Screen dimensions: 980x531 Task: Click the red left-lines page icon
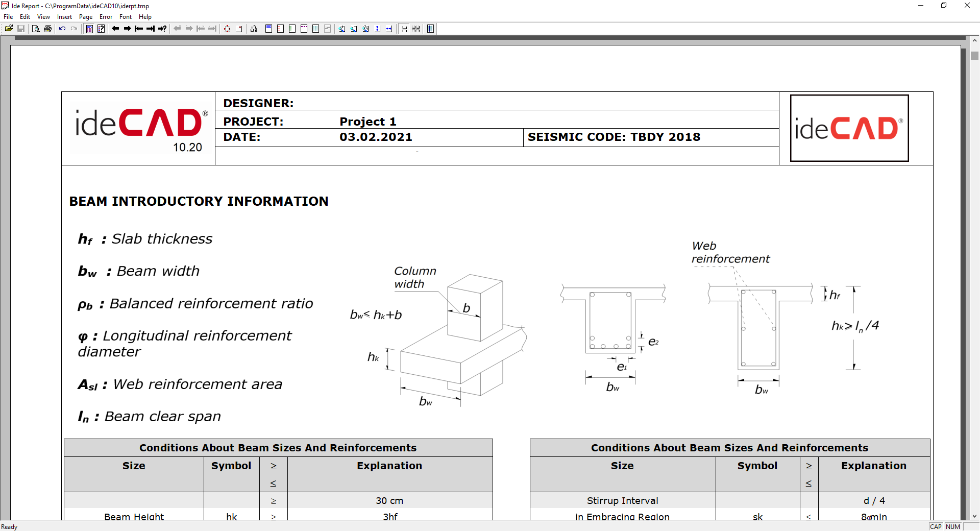[x=281, y=29]
